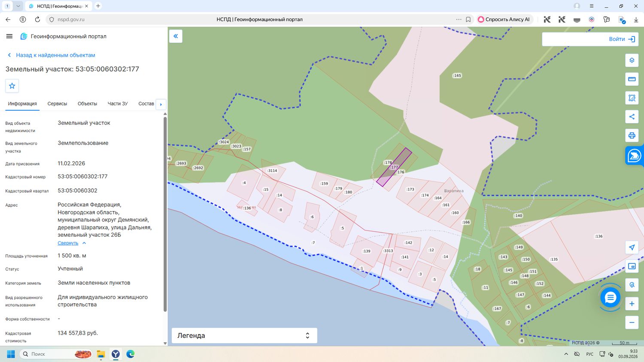Locate my position with the arrow icon
Image resolution: width=644 pixels, height=362 pixels.
632,247
